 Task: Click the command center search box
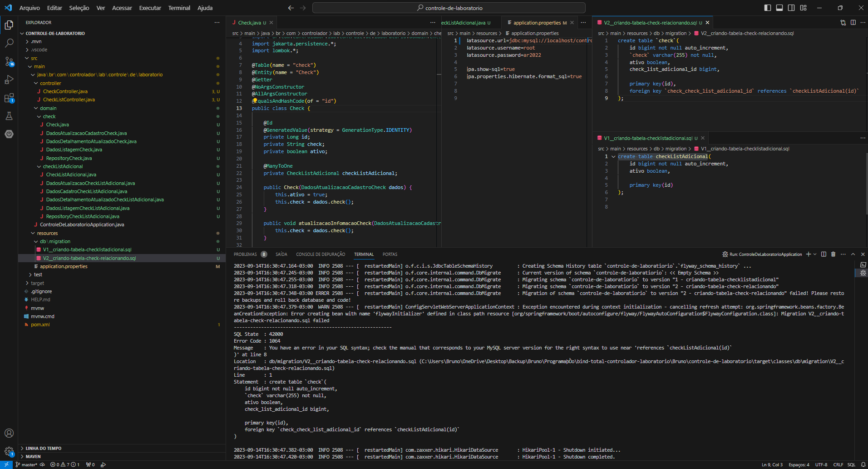tap(449, 8)
